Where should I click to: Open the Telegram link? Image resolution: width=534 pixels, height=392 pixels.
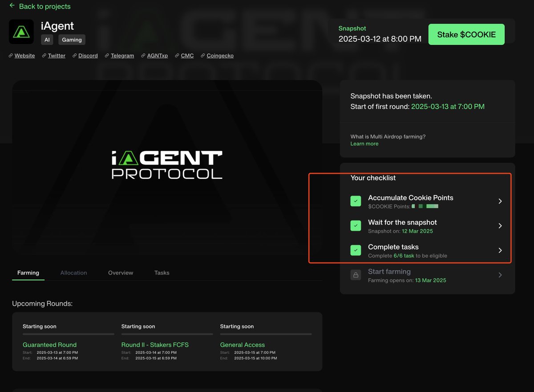coord(122,56)
